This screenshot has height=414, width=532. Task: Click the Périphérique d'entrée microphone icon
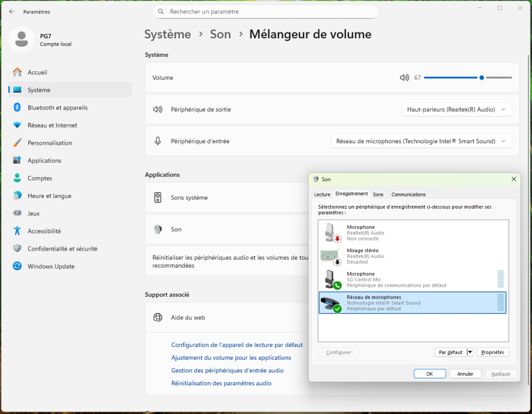pos(158,141)
